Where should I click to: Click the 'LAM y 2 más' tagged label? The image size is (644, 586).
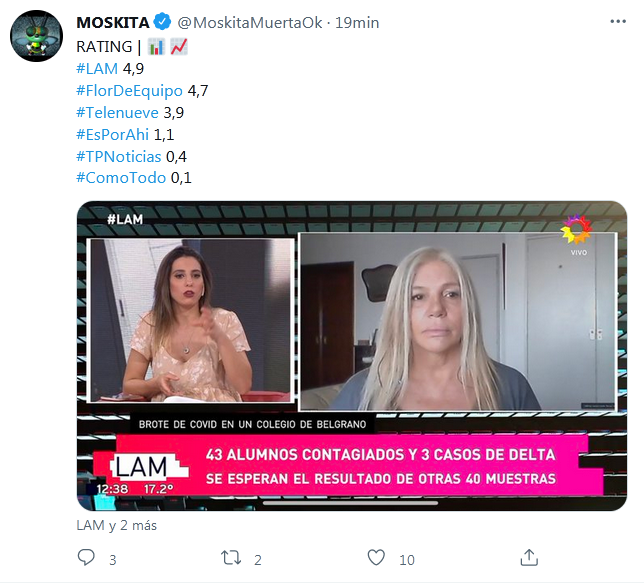coord(117,525)
